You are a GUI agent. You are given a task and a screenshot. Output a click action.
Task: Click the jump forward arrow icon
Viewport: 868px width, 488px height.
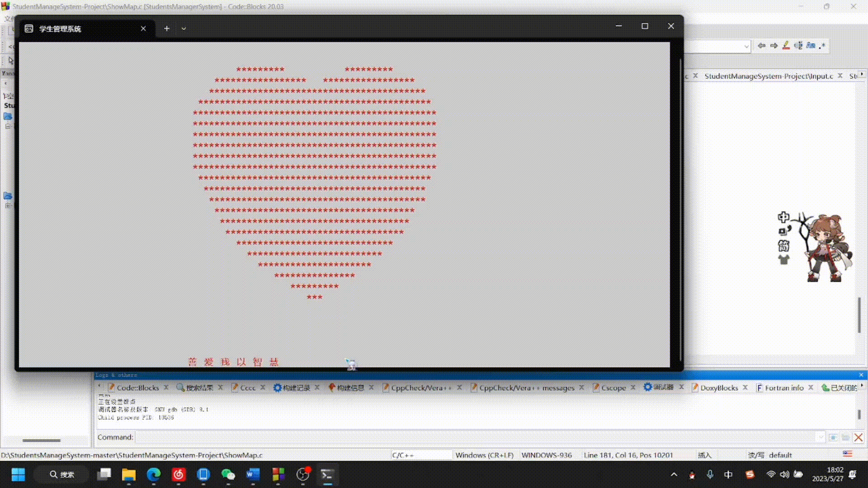774,46
